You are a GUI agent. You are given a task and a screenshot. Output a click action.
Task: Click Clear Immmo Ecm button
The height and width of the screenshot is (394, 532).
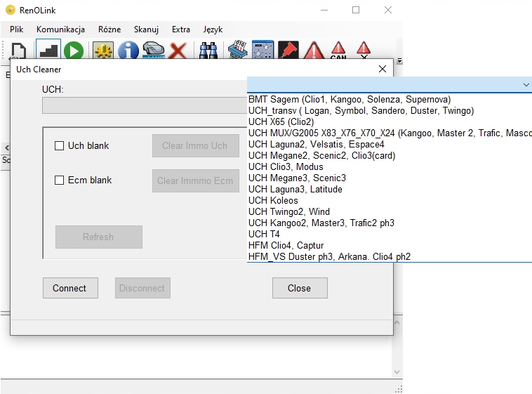click(x=195, y=180)
